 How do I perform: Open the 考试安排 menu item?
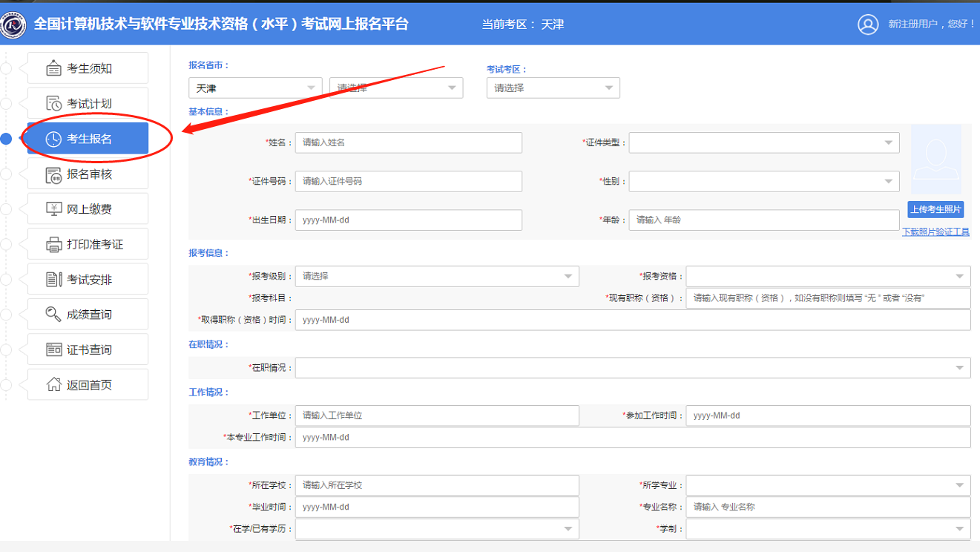88,280
